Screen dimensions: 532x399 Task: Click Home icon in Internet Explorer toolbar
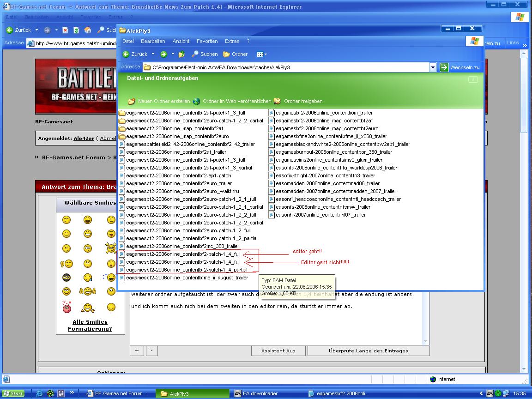pos(88,30)
